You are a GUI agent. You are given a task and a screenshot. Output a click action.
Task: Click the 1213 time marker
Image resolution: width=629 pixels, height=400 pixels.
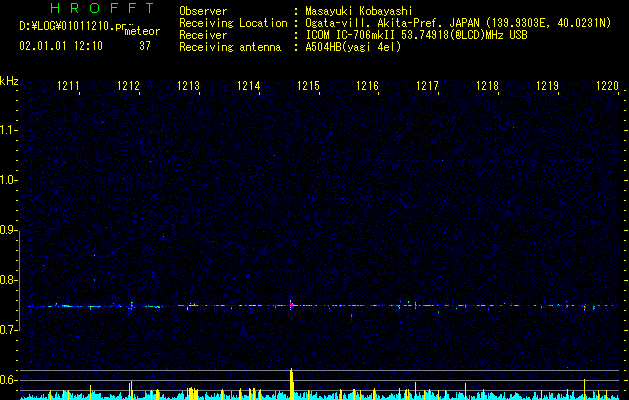[x=188, y=86]
